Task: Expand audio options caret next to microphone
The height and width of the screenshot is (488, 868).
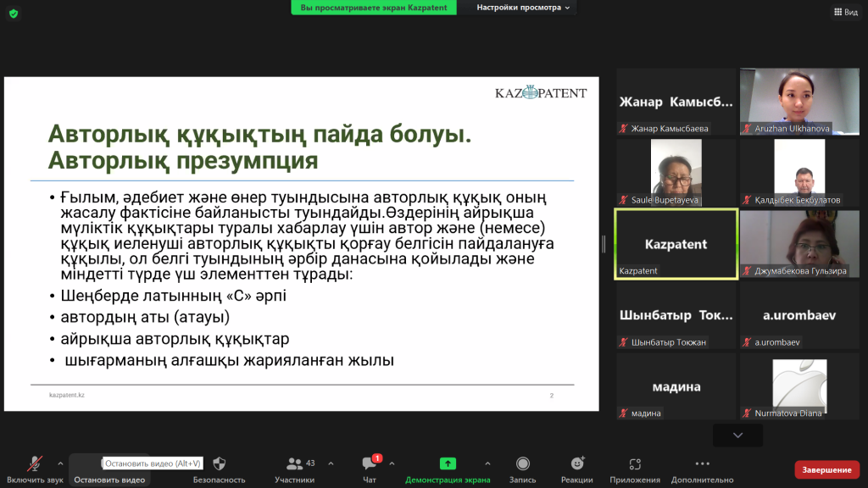Action: click(60, 463)
